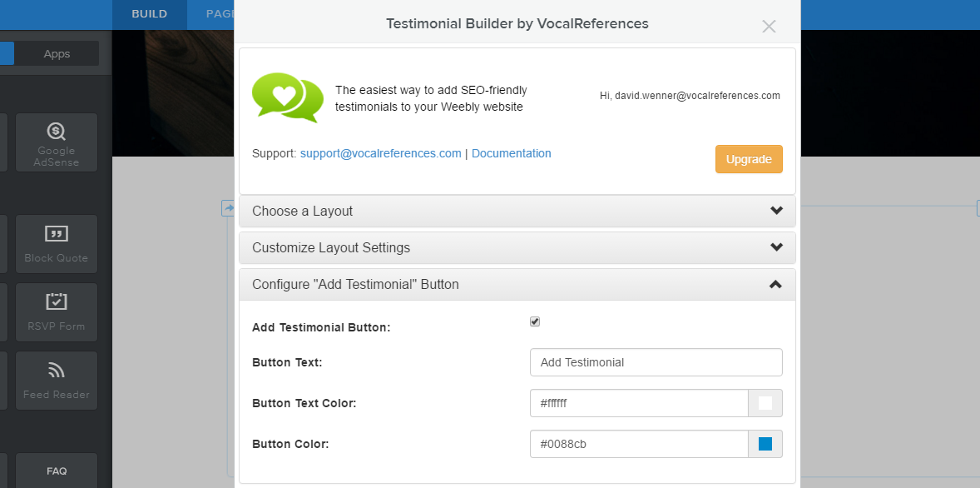Viewport: 980px width, 488px height.
Task: Select the RSVP Form element icon
Action: [57, 301]
